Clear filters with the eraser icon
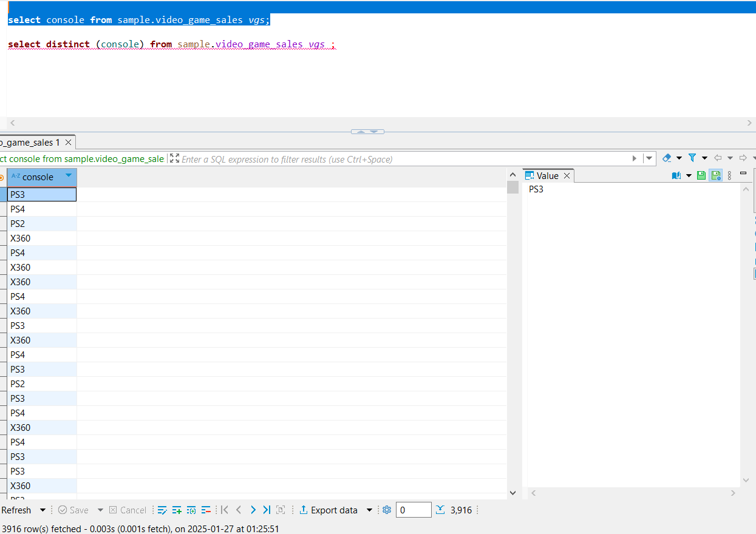Viewport: 756px width, 534px height. pyautogui.click(x=667, y=158)
